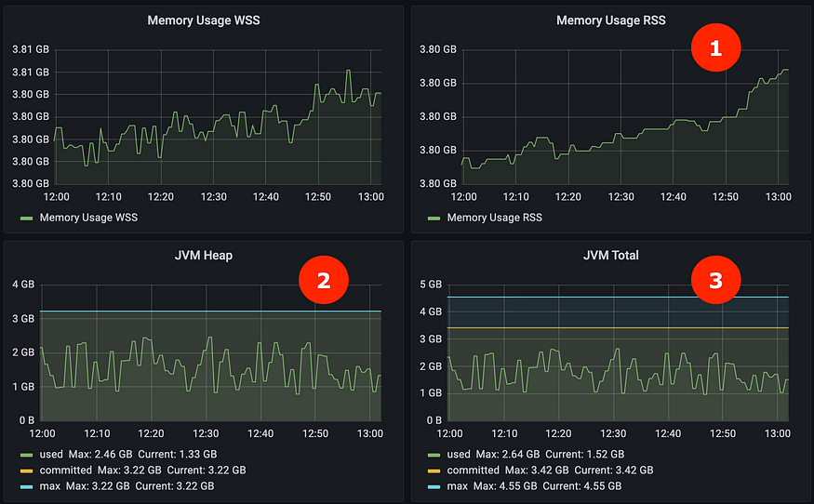
Task: Click cyan max swatch in JVM Heap legend
Action: pyautogui.click(x=26, y=487)
